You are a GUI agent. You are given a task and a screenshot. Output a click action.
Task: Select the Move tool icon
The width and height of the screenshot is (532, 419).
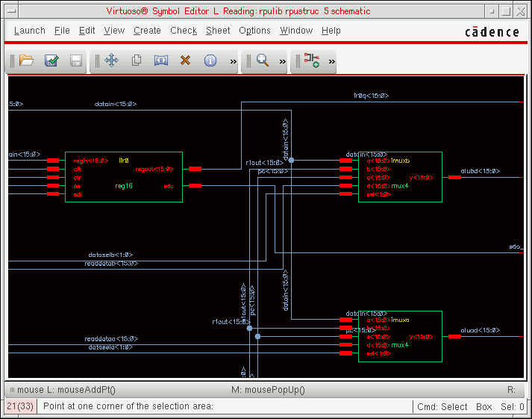[112, 60]
